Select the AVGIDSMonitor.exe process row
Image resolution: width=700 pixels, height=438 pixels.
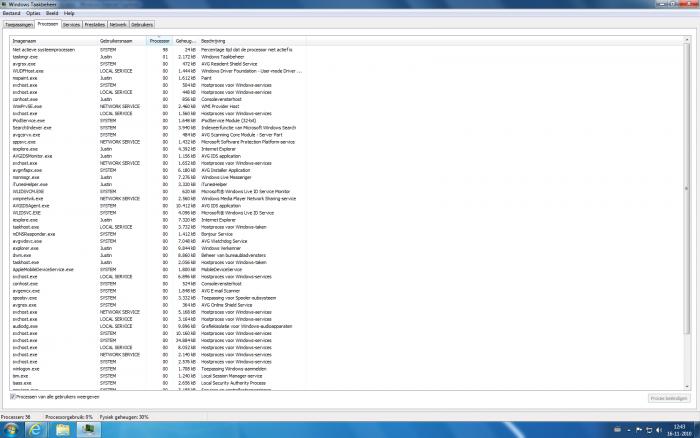(x=158, y=156)
